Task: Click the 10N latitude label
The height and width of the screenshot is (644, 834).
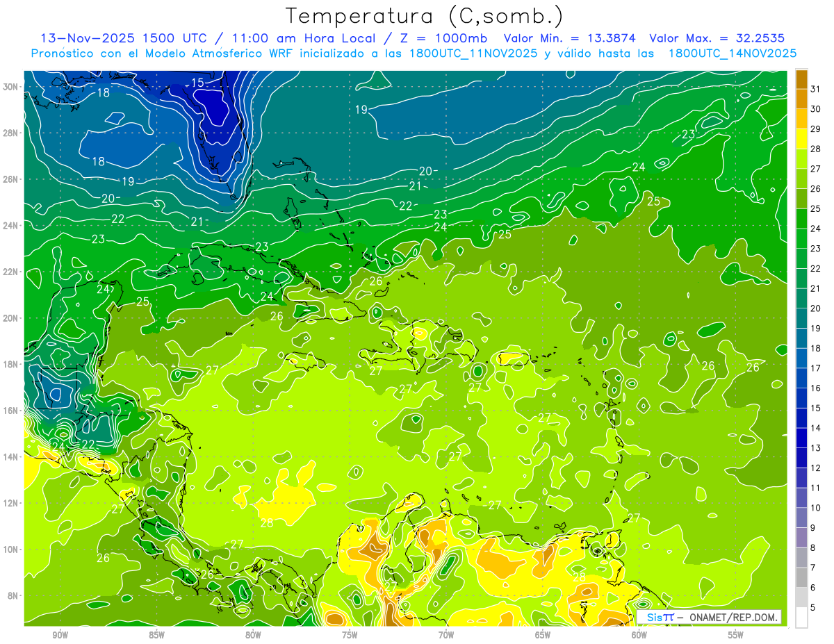Action: coord(11,549)
